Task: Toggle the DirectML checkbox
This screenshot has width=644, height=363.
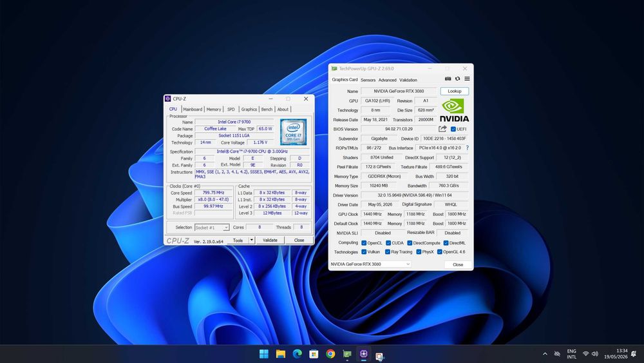Action: pyautogui.click(x=446, y=243)
